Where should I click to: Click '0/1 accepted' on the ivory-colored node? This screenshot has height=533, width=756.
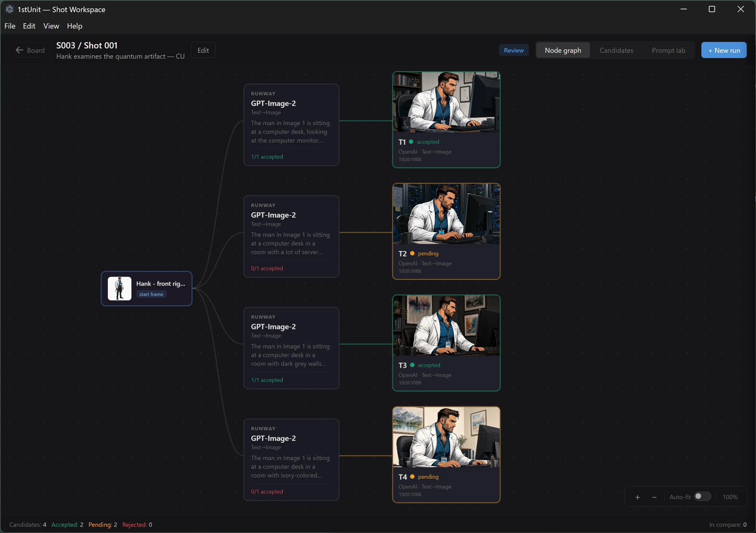click(267, 492)
